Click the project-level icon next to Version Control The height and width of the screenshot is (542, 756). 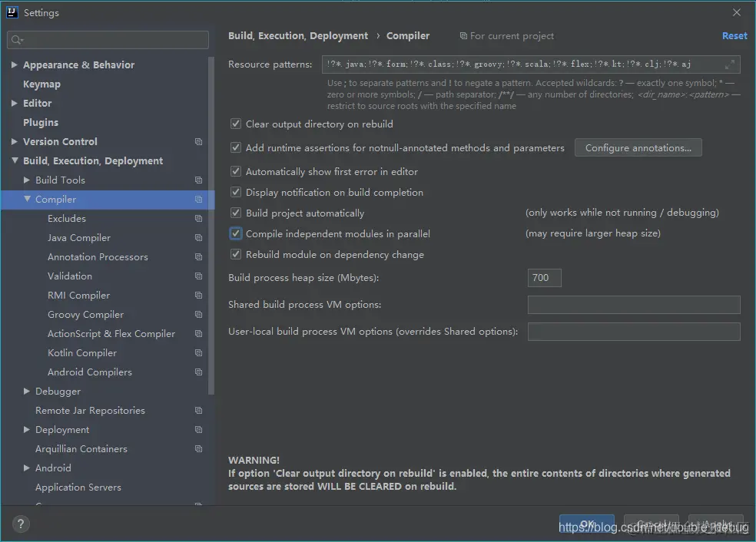[x=198, y=142]
